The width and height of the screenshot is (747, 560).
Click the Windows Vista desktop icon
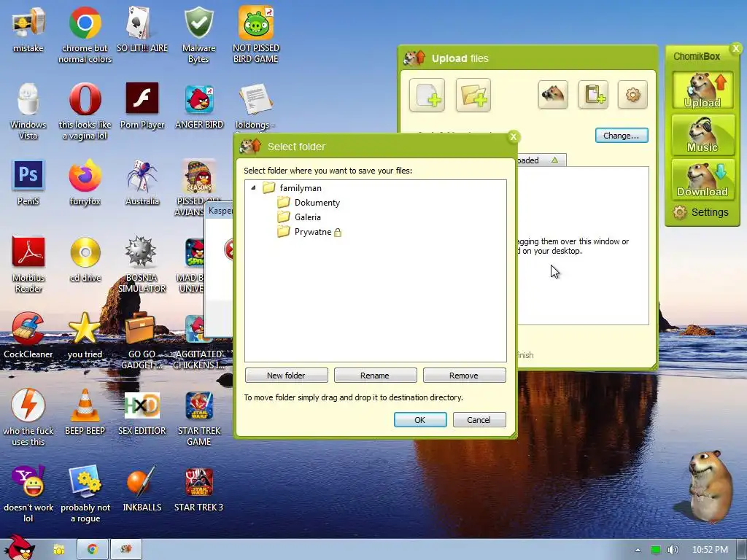[28, 112]
